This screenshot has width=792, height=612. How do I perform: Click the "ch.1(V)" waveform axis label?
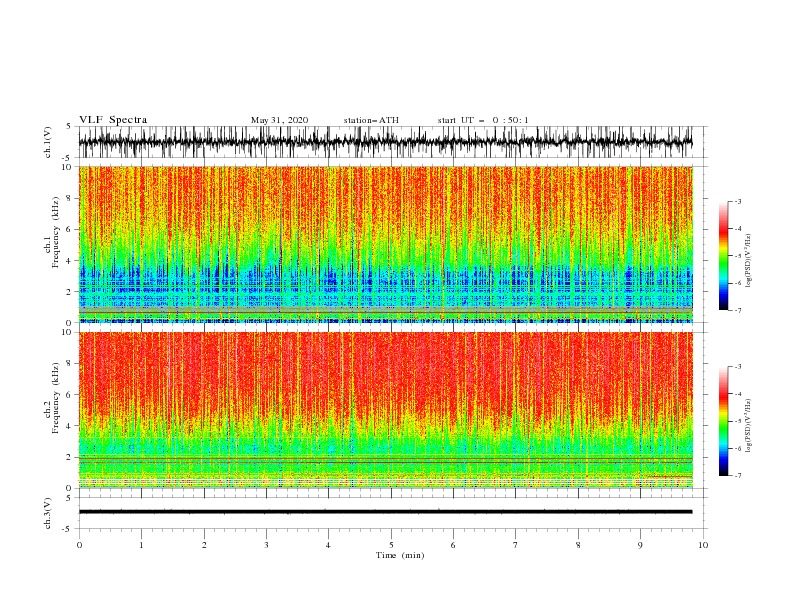pos(48,142)
